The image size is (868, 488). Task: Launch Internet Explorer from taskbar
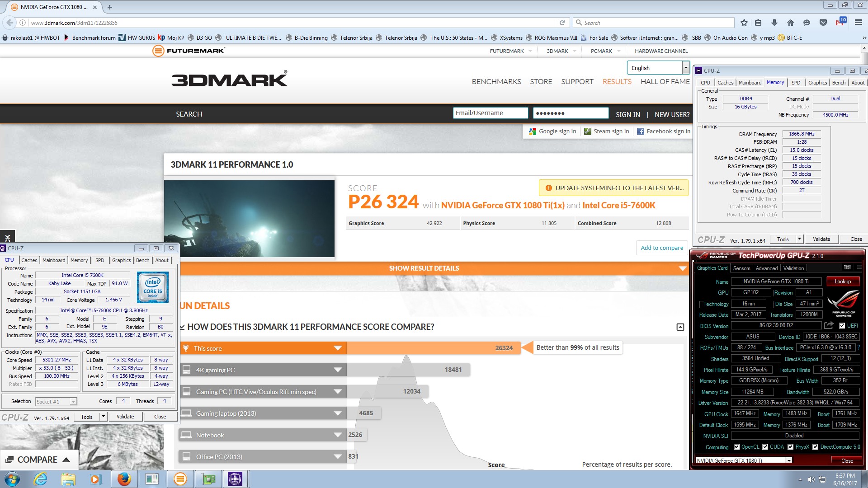coord(40,479)
